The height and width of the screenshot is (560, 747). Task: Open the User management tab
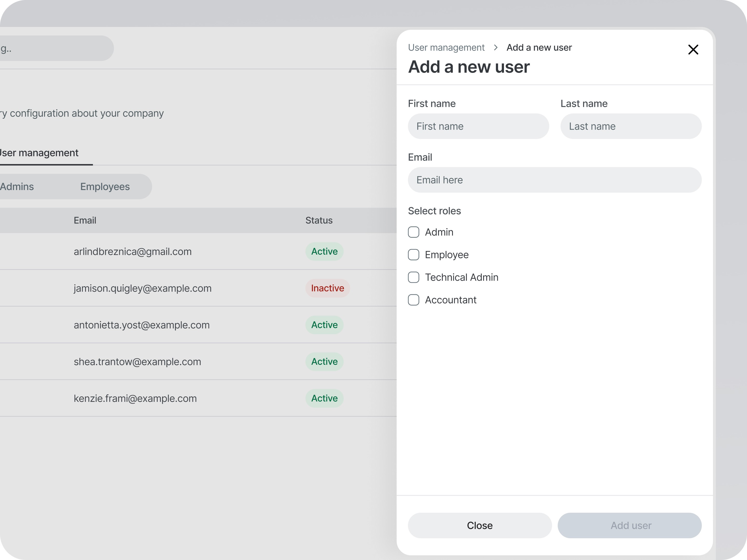[39, 153]
